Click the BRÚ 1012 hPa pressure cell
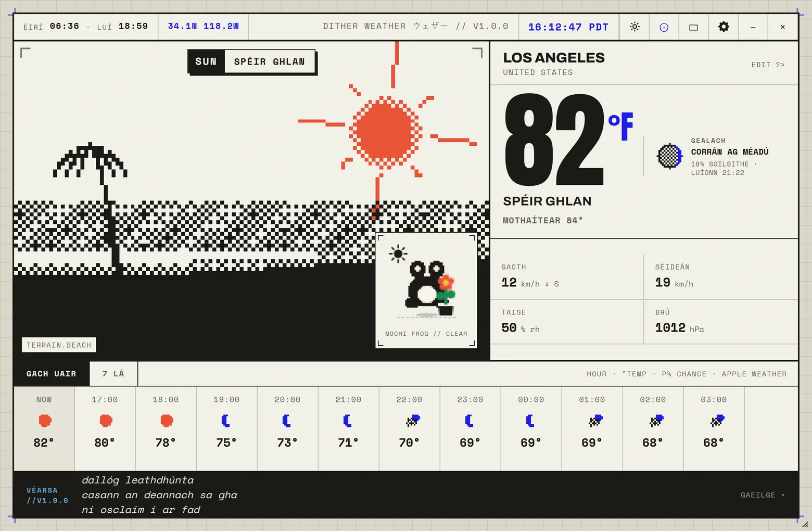Viewport: 812px width, 531px height. 721,321
